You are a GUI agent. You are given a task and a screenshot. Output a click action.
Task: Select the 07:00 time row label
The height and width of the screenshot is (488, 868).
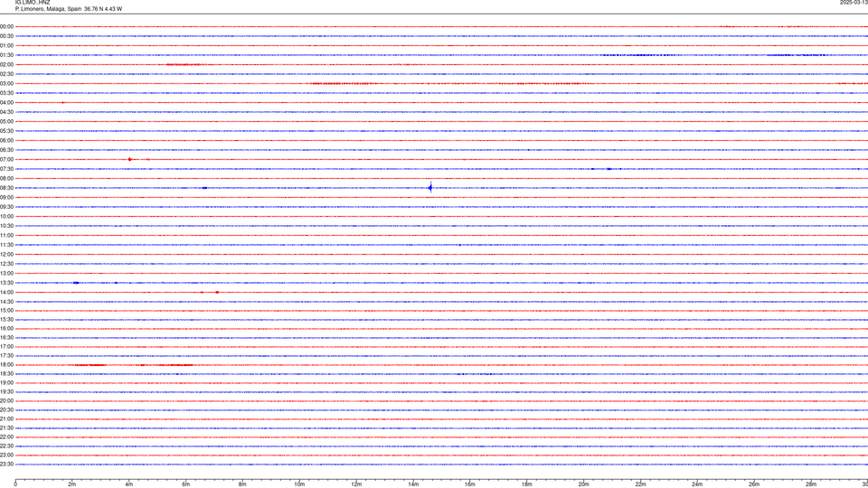click(6, 159)
